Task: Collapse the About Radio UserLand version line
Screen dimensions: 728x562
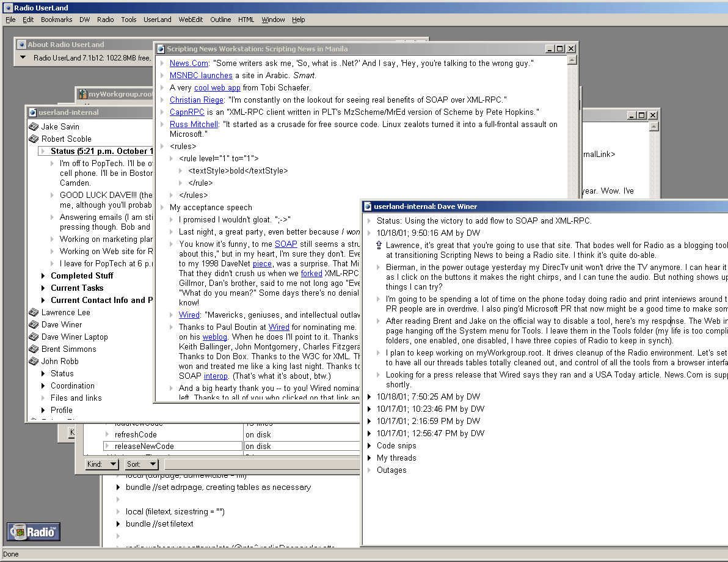Action: pyautogui.click(x=23, y=58)
